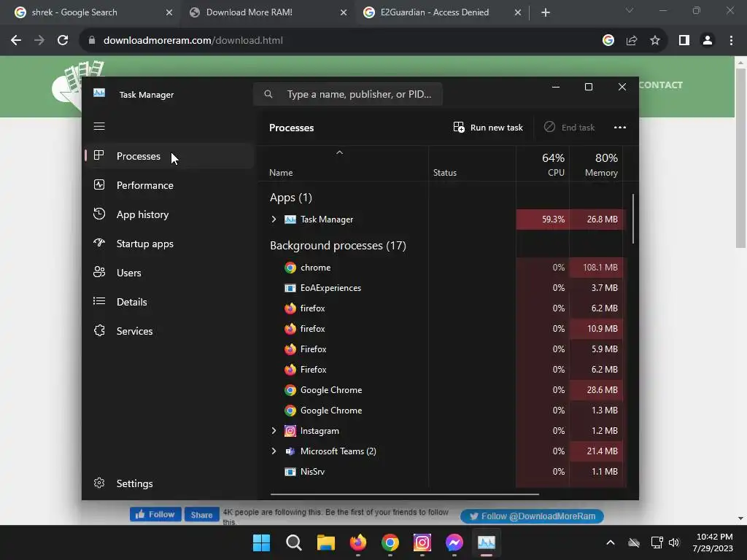Click the End task button

click(569, 127)
